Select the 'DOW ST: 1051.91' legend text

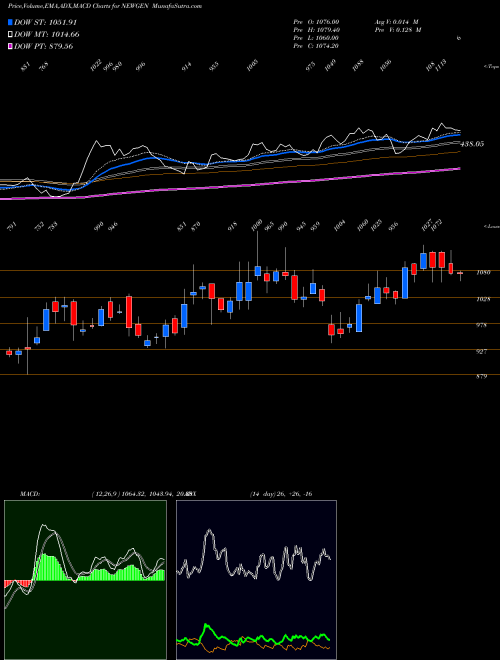coord(45,22)
